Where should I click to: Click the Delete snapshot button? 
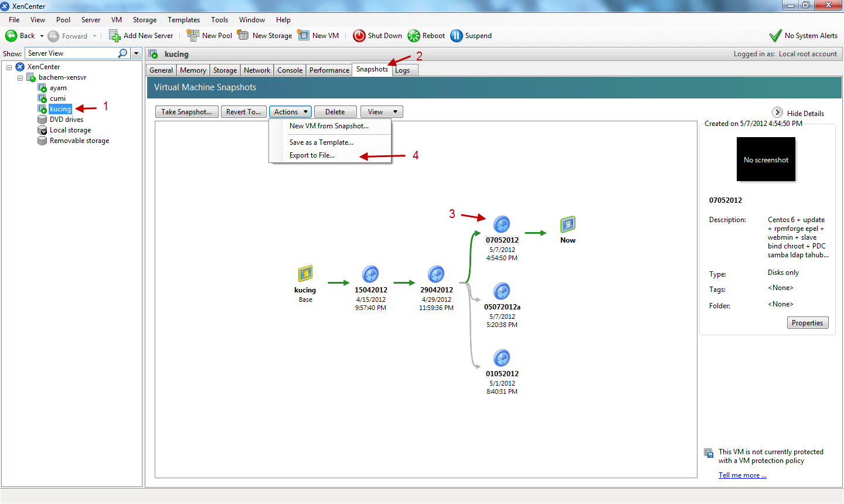tap(335, 112)
